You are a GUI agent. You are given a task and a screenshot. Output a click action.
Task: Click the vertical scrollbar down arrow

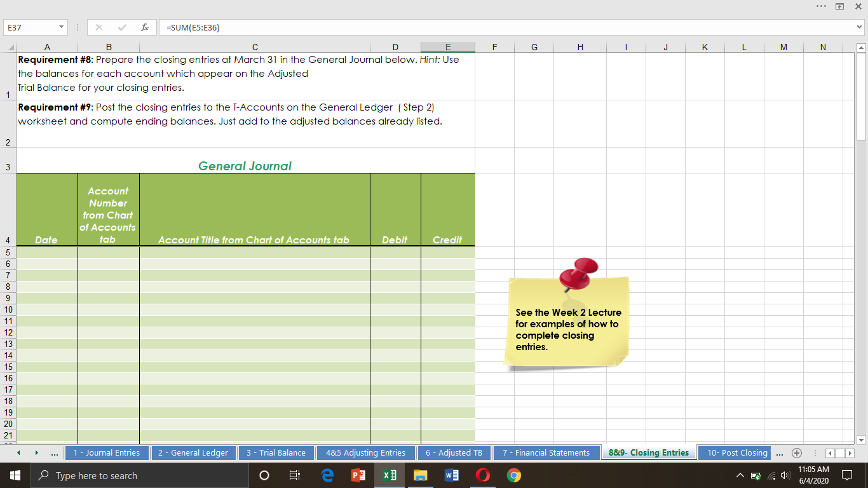[x=862, y=440]
